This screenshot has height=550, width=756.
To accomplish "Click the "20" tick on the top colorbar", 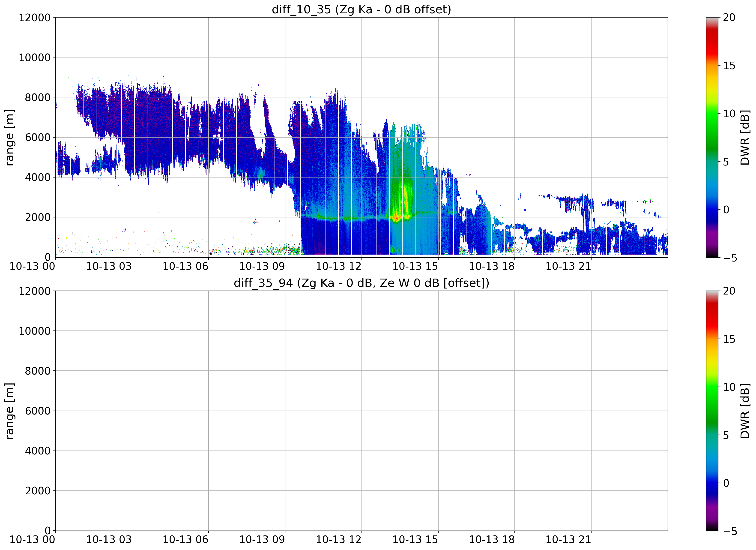I will (729, 17).
